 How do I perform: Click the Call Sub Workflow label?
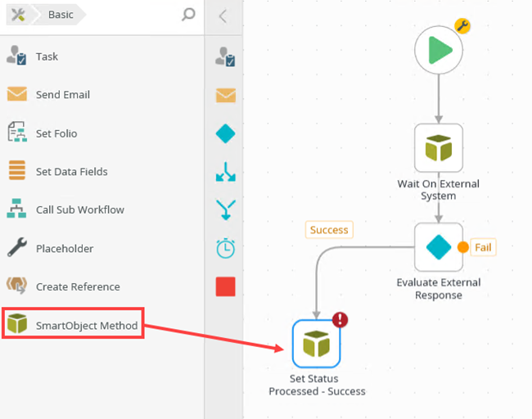coord(80,209)
